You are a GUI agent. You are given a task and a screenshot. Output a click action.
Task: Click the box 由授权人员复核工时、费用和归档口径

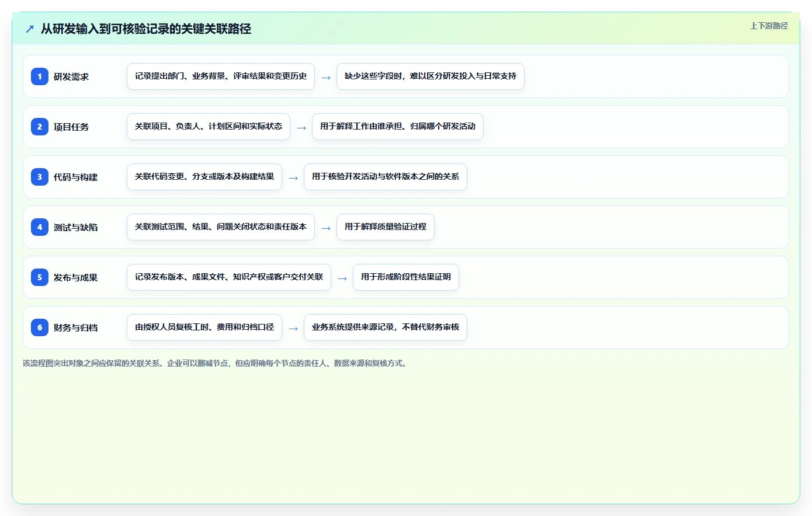click(204, 327)
